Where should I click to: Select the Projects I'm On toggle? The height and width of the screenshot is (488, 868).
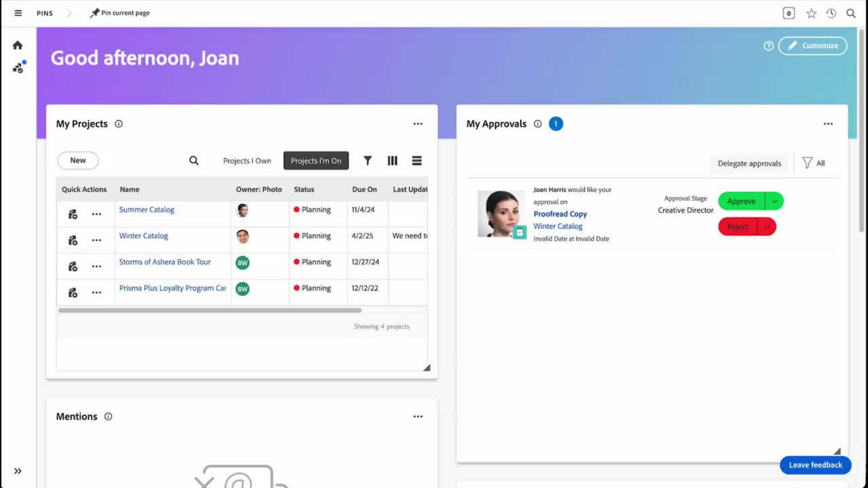point(316,161)
